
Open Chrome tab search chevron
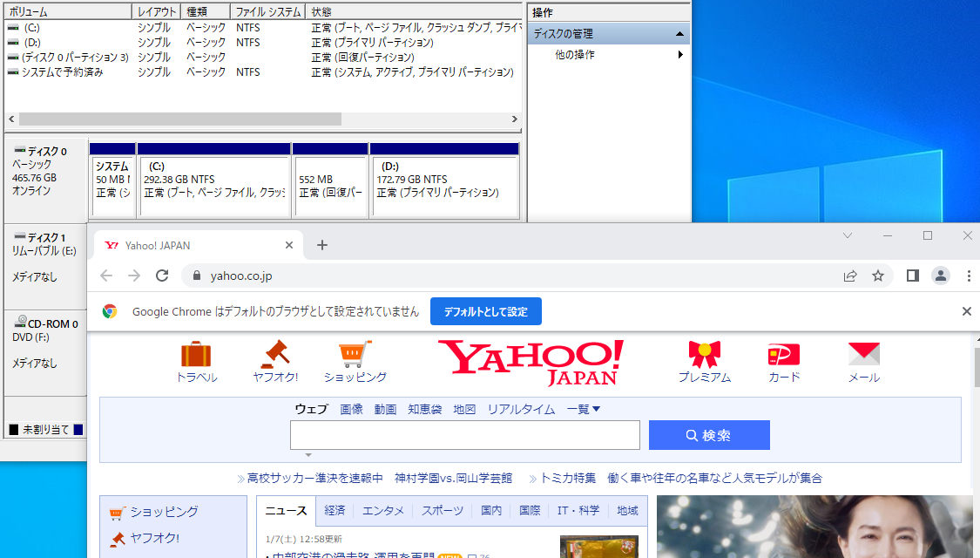(x=848, y=235)
